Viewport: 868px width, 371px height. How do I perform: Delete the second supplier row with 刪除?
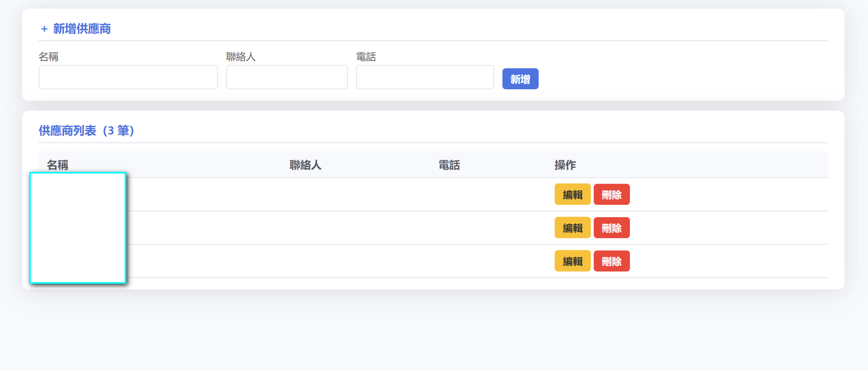pos(612,228)
